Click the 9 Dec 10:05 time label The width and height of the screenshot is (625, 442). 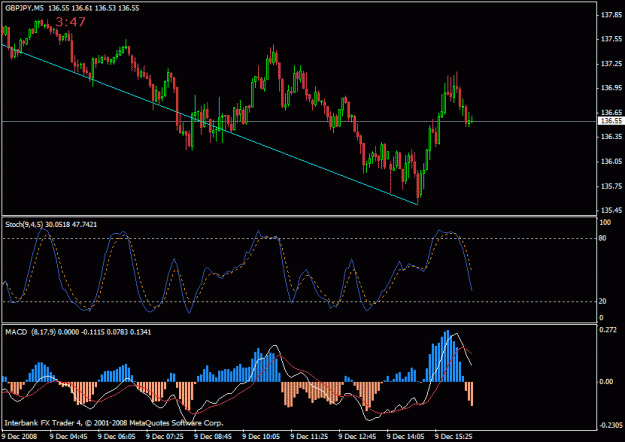point(261,436)
